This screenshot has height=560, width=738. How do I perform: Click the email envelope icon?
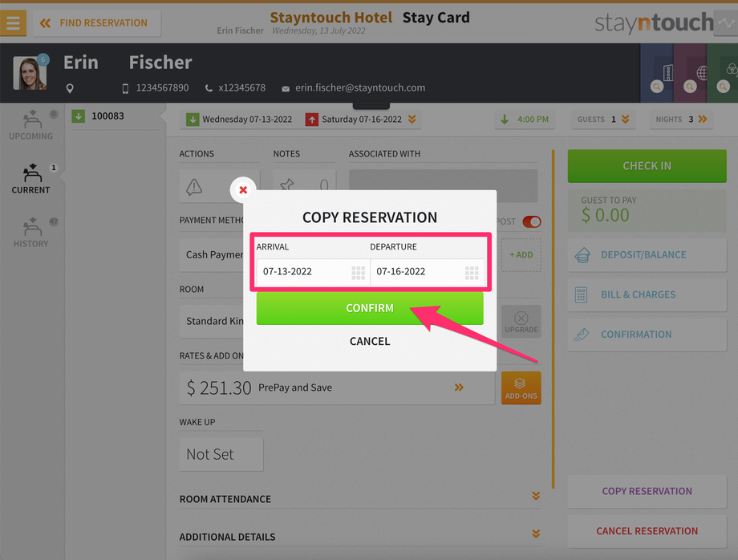tap(286, 89)
